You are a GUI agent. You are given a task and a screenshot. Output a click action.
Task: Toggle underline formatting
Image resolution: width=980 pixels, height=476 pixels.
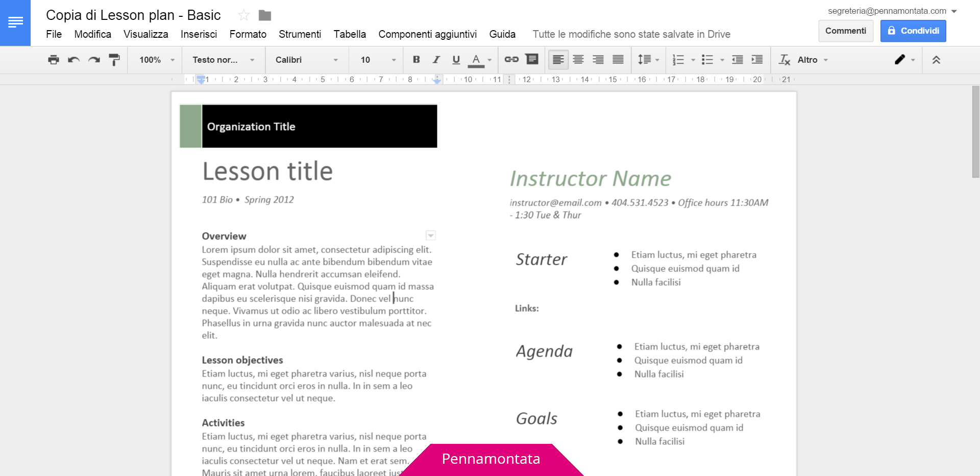point(456,60)
